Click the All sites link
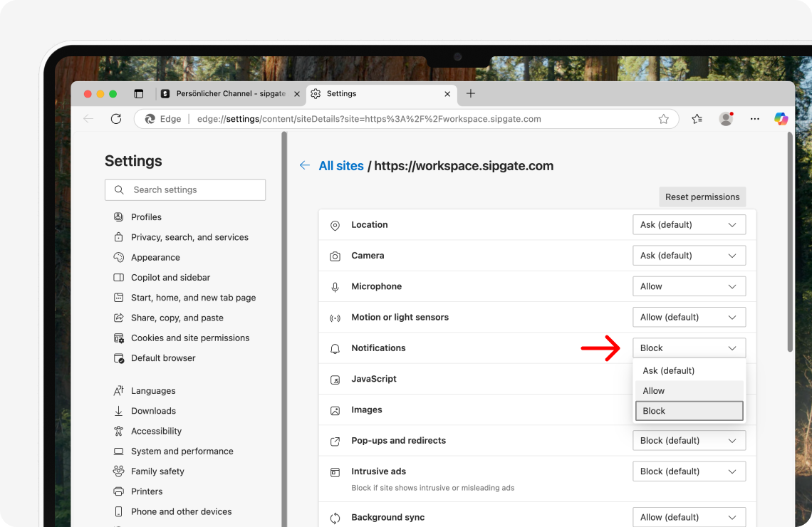Image resolution: width=812 pixels, height=527 pixels. coord(340,166)
